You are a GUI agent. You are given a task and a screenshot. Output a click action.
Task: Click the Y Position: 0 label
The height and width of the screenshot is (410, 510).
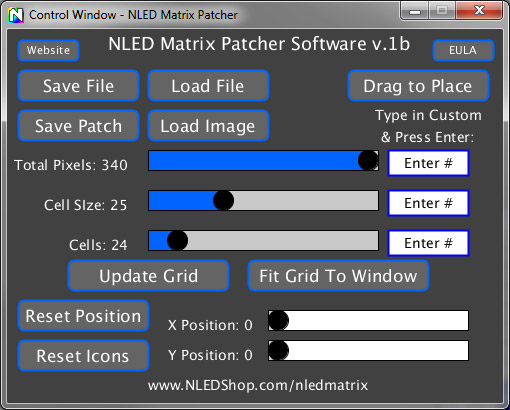click(x=210, y=355)
